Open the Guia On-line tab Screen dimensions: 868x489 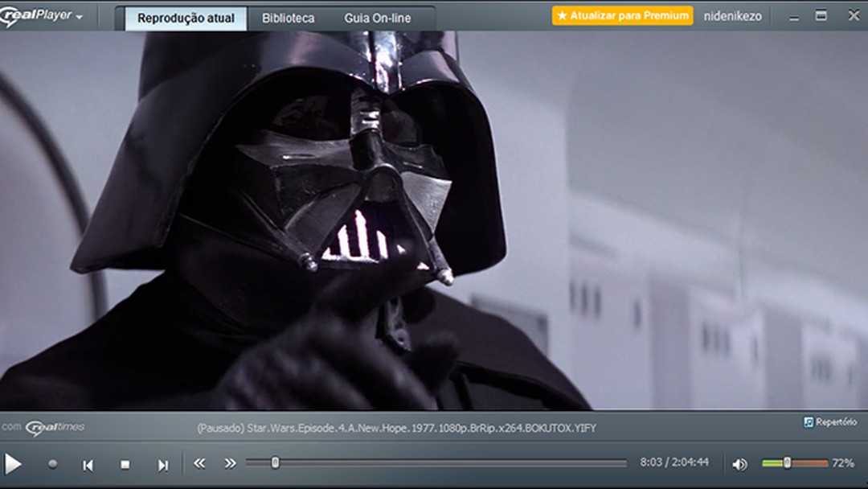(377, 18)
